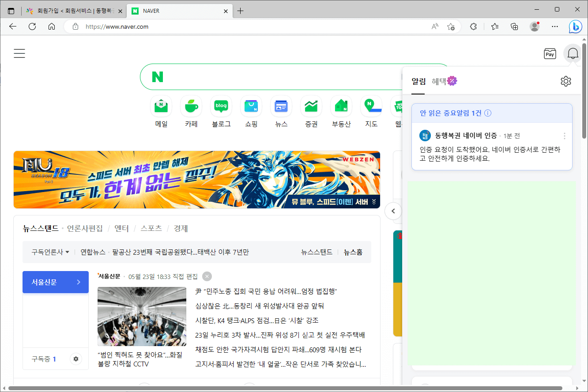This screenshot has width=588, height=392.
Task: Open the 뉴스홈 link
Action: tap(352, 252)
